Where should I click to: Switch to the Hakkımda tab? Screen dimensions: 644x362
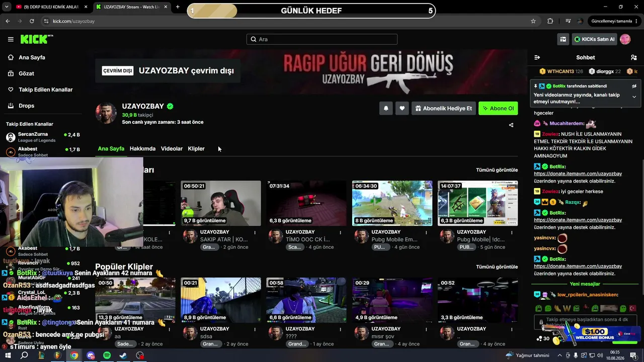(x=142, y=149)
